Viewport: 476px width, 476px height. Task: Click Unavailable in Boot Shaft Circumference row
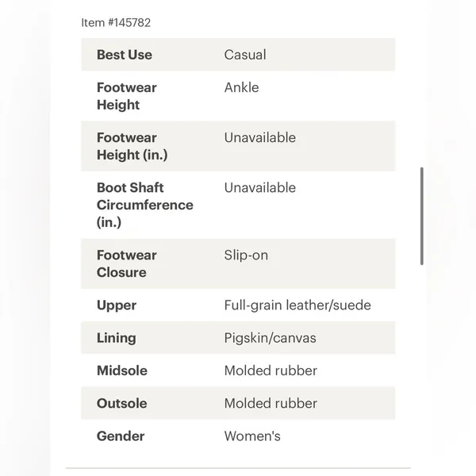click(260, 187)
